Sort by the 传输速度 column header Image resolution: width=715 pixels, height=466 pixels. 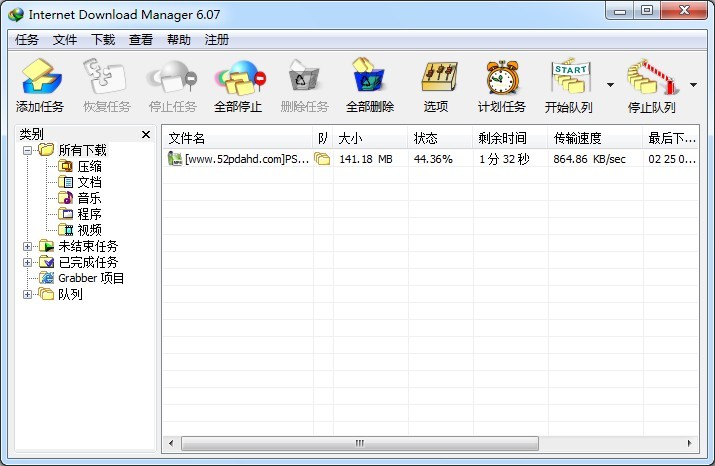tap(593, 138)
